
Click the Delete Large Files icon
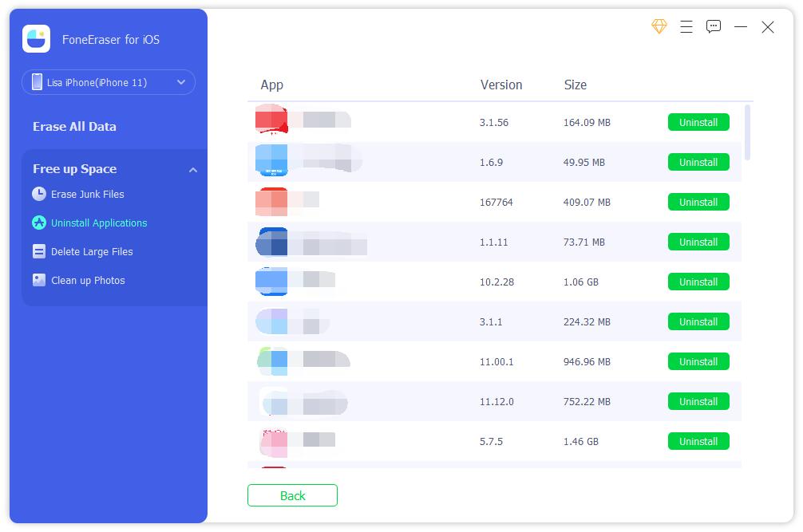(x=39, y=251)
